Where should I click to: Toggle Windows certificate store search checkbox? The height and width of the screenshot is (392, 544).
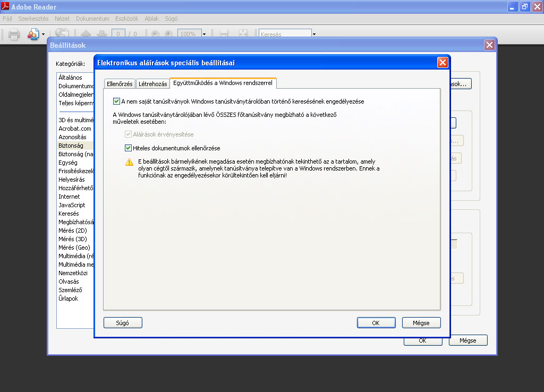(116, 101)
